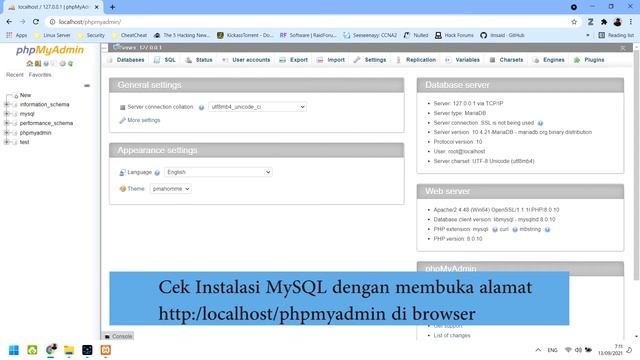Screen dimensions: 640x360
Task: Show hidden system tray icons chevron
Action: pyautogui.click(x=538, y=350)
